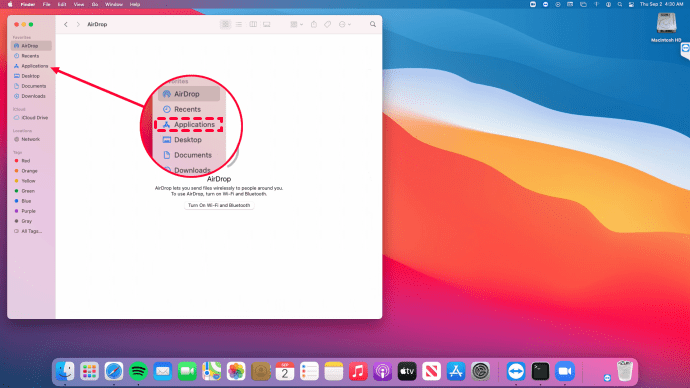Open the Documents folder in sidebar
Viewport: 690px width, 388px height.
[x=31, y=86]
